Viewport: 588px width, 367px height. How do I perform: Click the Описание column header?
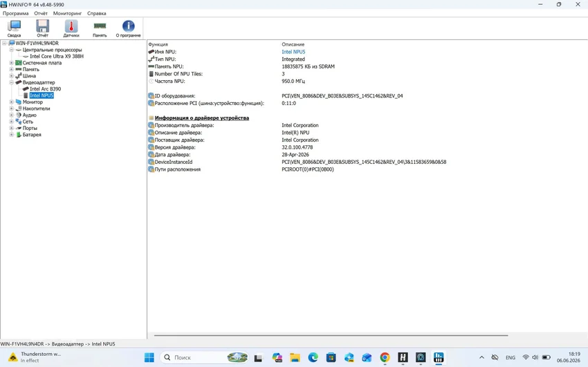click(293, 44)
